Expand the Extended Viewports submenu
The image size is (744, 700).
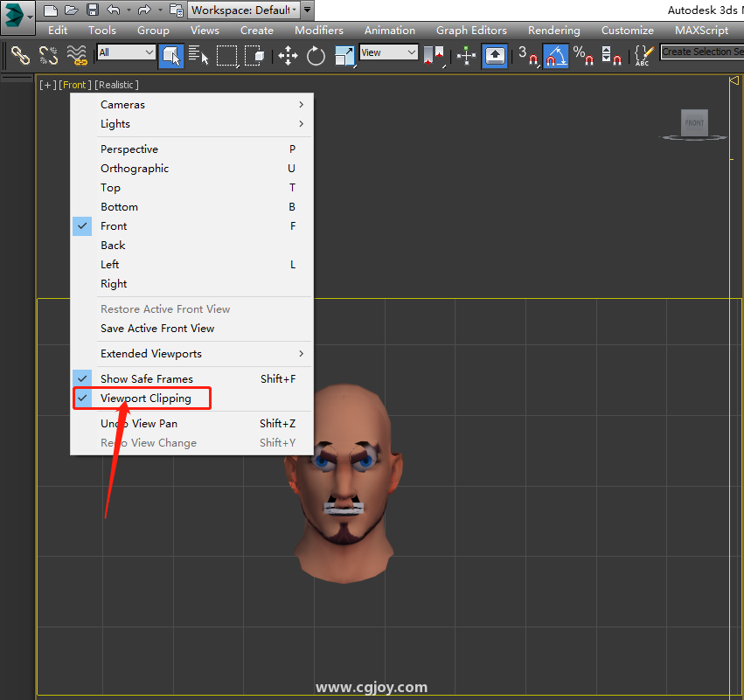[x=191, y=354]
